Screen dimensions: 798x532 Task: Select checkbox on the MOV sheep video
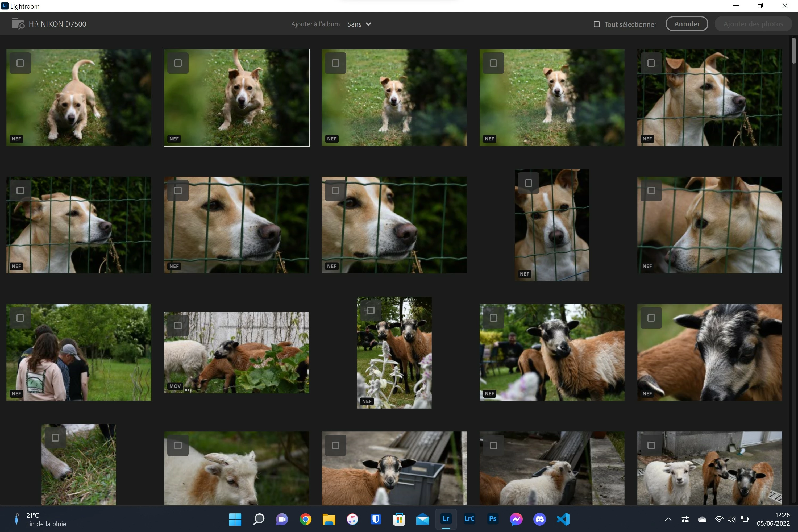178,326
